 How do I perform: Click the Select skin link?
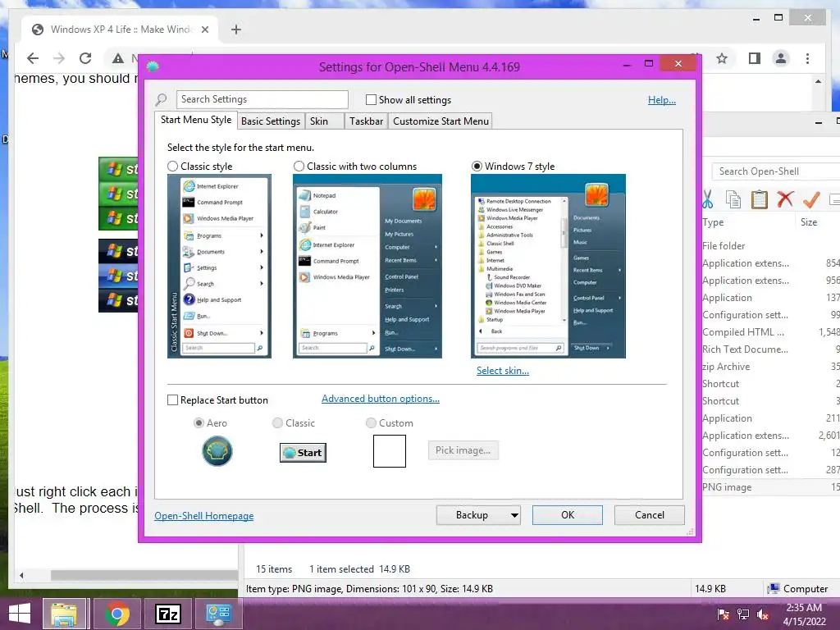pos(503,371)
